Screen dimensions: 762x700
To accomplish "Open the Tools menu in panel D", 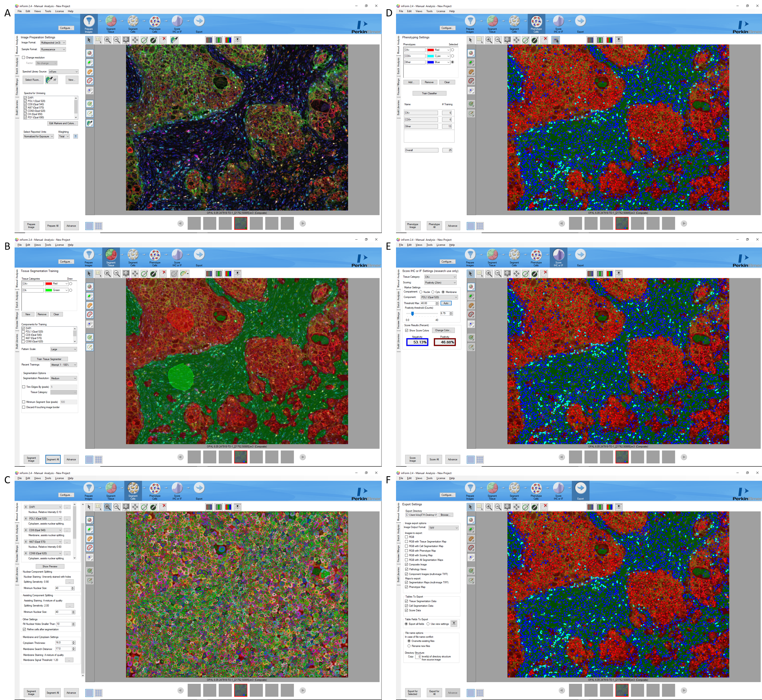I will [x=429, y=11].
